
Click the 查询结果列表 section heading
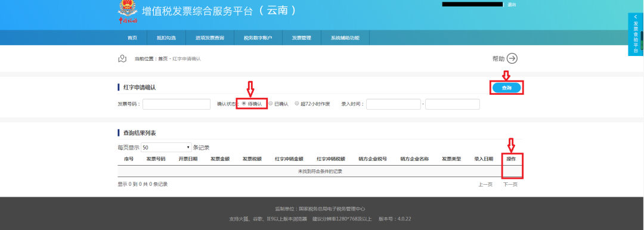coord(140,133)
